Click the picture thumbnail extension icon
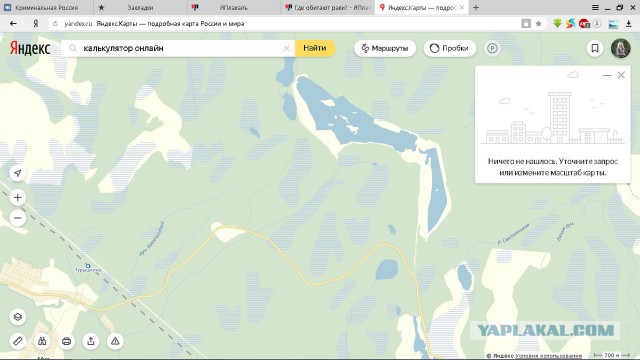 613,24
